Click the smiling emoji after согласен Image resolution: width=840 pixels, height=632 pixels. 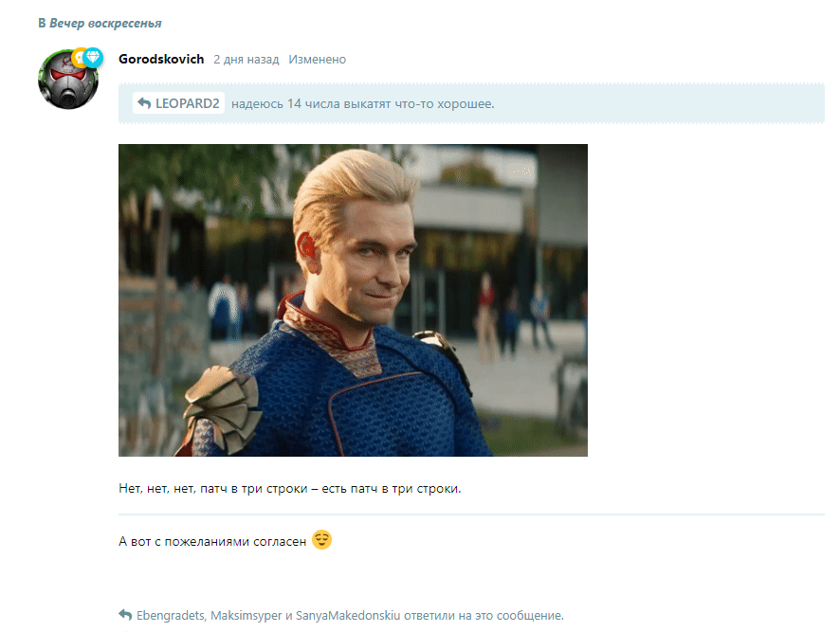[x=321, y=539]
